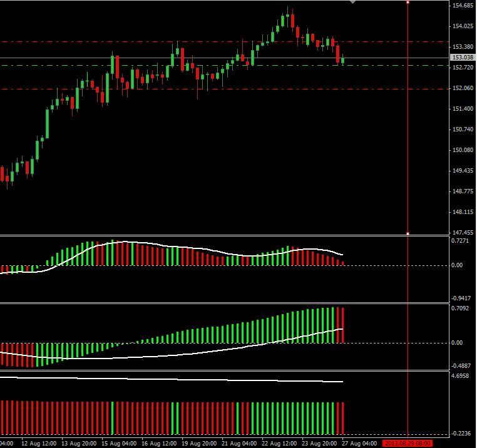Select the vertical line's top anchor handle
477x448 pixels.
408,2
